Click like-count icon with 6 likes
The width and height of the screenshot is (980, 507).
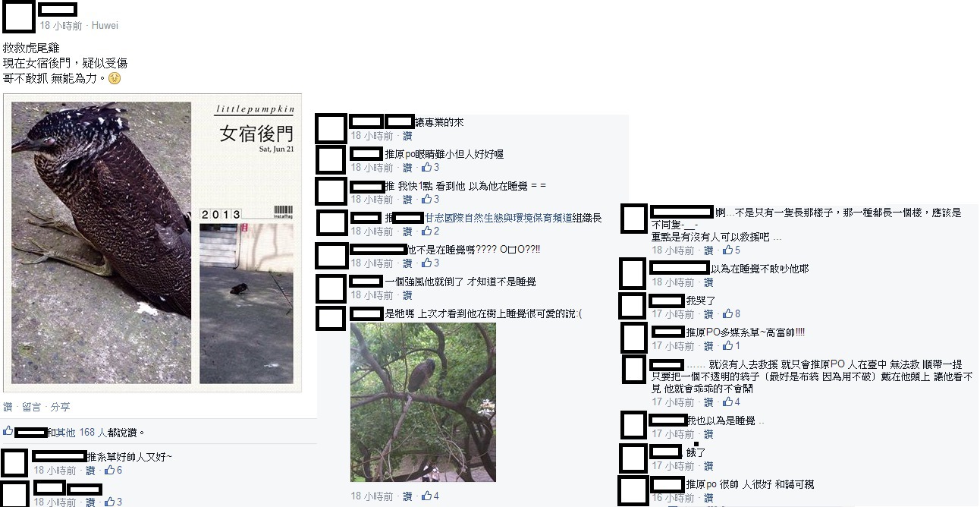(109, 470)
